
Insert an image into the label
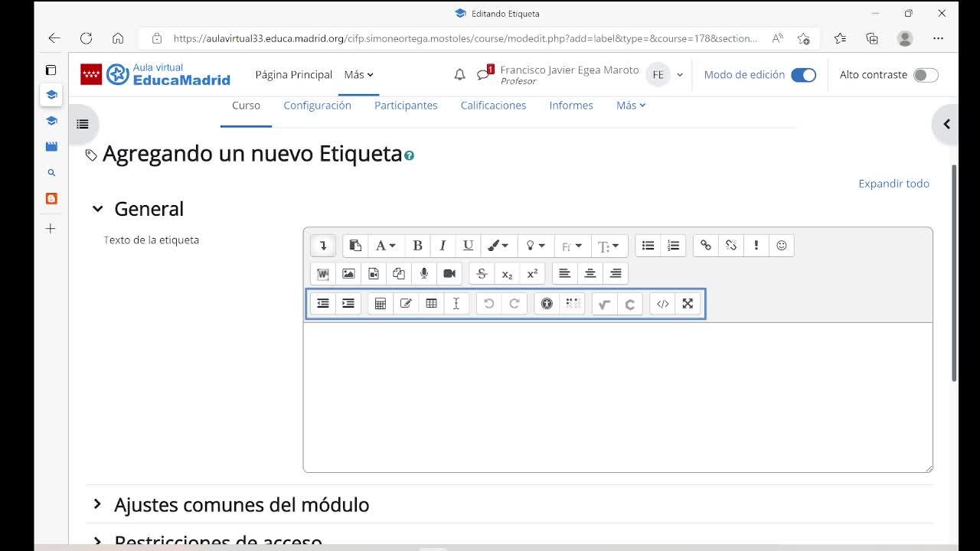pos(348,274)
